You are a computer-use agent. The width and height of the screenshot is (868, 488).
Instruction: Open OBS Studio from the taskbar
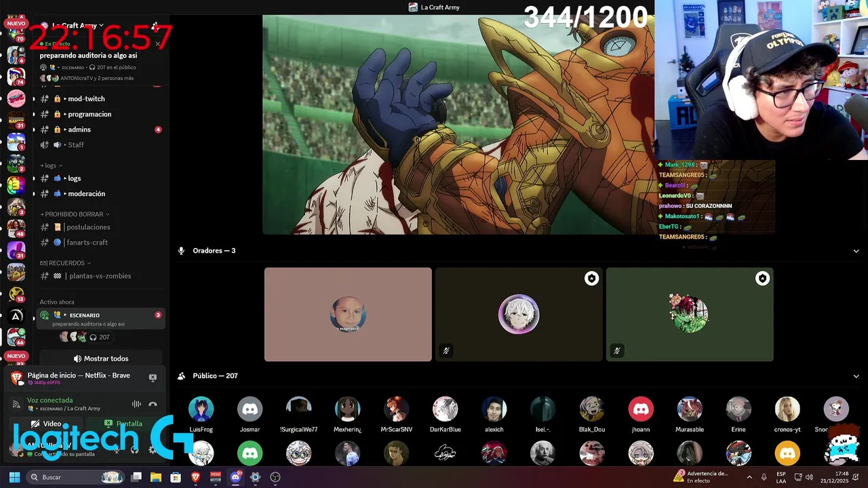tap(275, 477)
